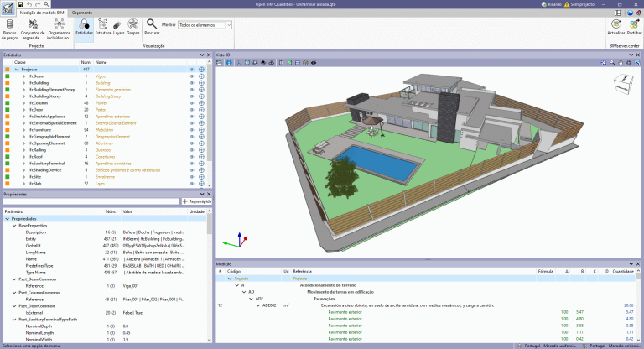Click the Ricardo user account
Screen dimensions: 644x349
(552, 4)
